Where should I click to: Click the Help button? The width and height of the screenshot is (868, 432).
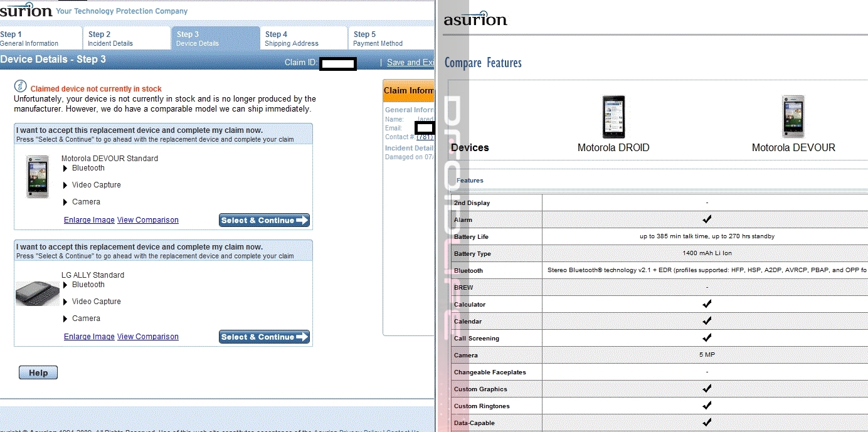click(38, 373)
